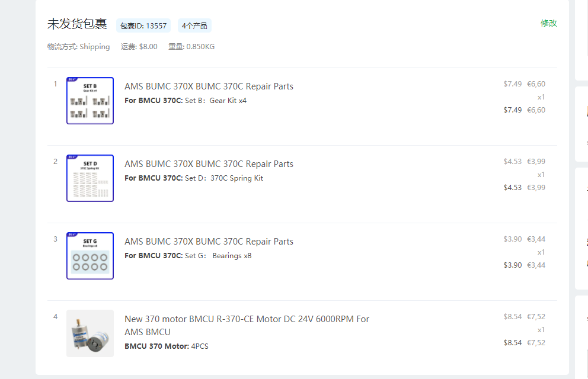Open the SET B Gear Kit thumbnail
This screenshot has height=379, width=588.
click(90, 101)
